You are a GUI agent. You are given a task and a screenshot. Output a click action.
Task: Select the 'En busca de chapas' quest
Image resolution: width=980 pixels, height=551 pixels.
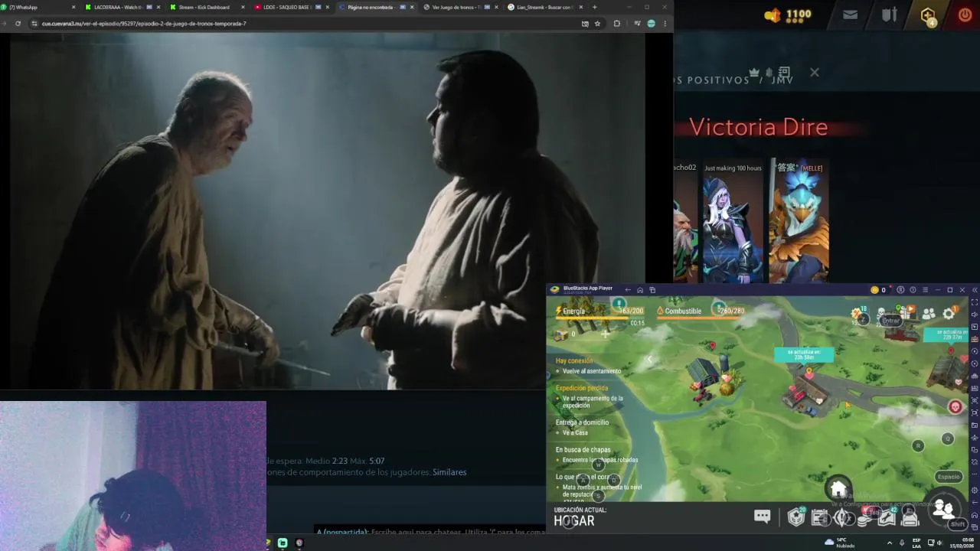pyautogui.click(x=597, y=455)
